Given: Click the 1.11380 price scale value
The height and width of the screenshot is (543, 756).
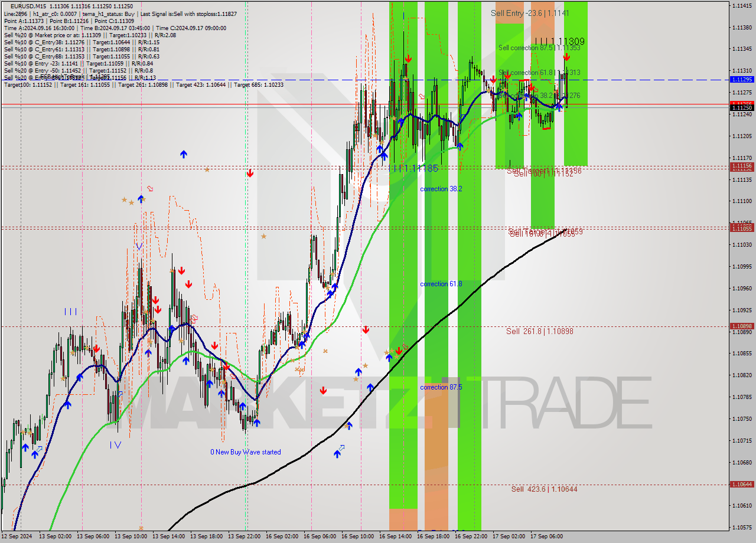Looking at the screenshot, I should (x=742, y=27).
